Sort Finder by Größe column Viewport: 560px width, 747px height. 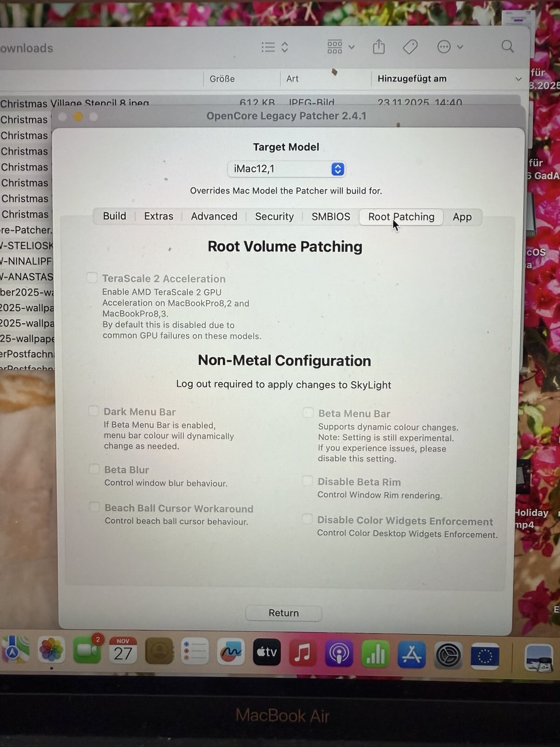(x=222, y=79)
